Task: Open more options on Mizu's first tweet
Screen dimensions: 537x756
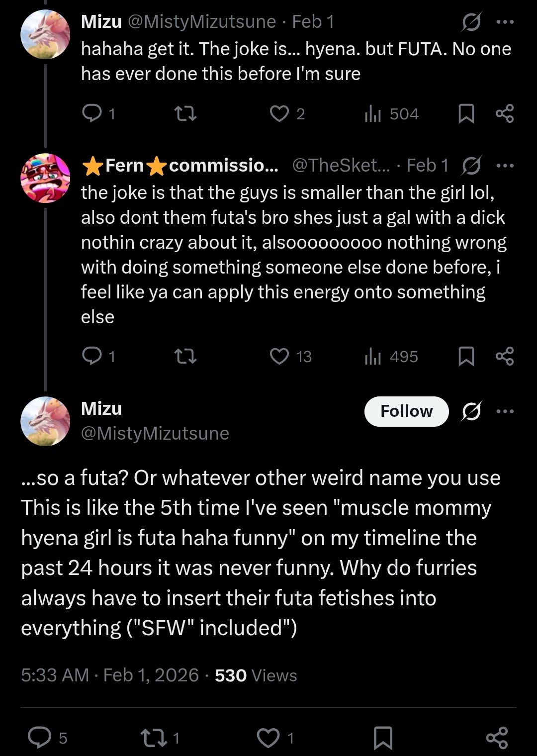Action: [x=505, y=22]
